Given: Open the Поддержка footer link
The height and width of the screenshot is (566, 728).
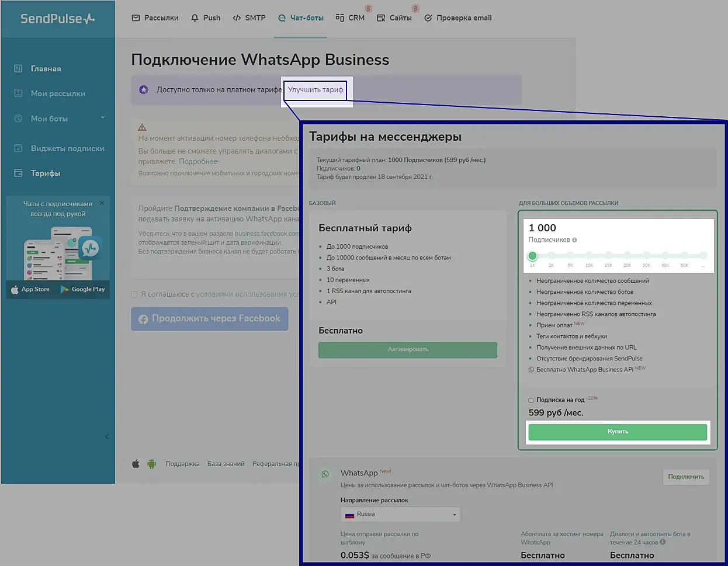Looking at the screenshot, I should [182, 464].
